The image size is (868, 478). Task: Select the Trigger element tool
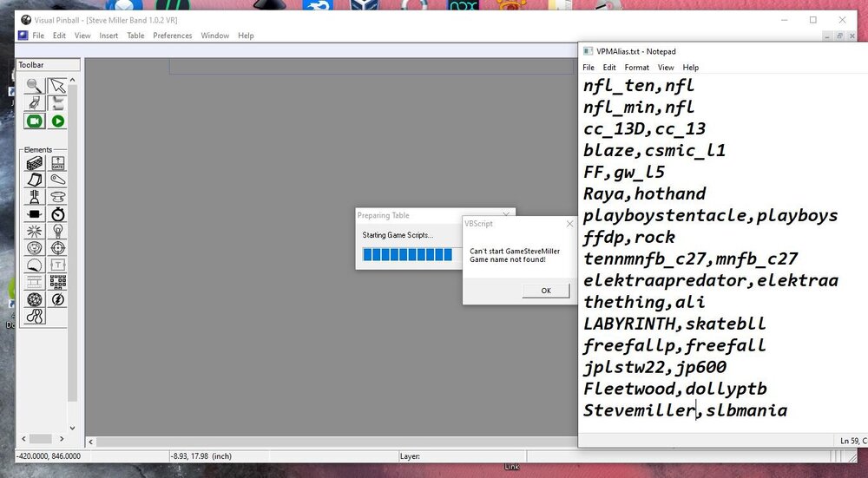pos(35,232)
